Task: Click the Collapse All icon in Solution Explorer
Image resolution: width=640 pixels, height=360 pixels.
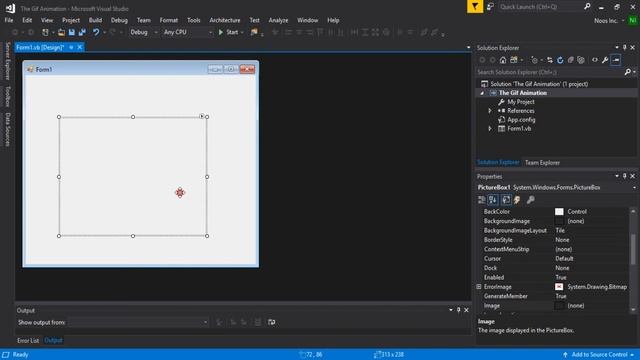Action: click(571, 60)
